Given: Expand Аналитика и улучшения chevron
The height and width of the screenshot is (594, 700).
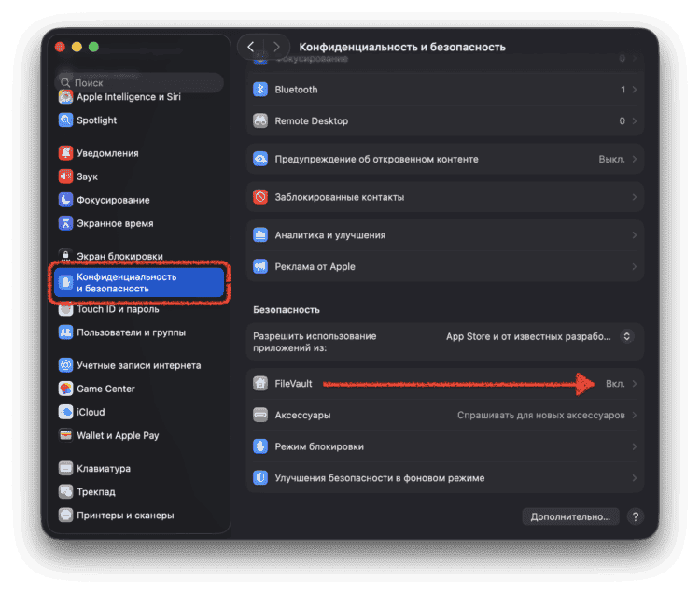Looking at the screenshot, I should click(635, 235).
